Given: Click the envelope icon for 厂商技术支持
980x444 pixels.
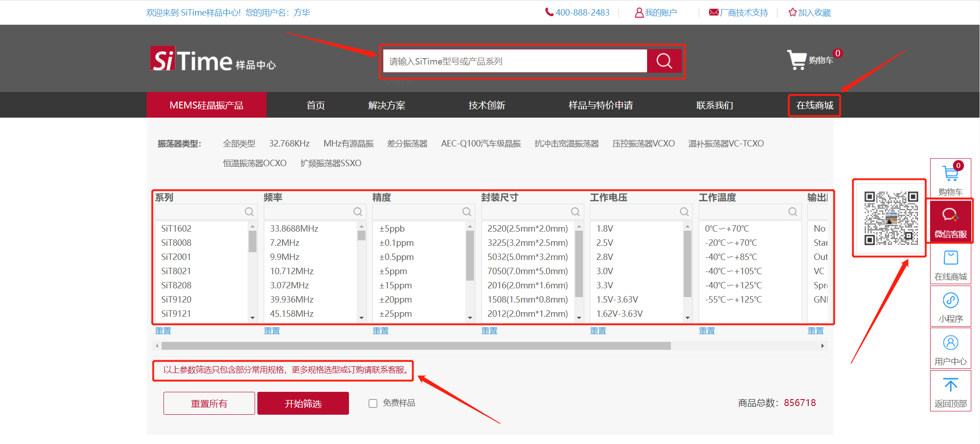Looking at the screenshot, I should pos(713,12).
